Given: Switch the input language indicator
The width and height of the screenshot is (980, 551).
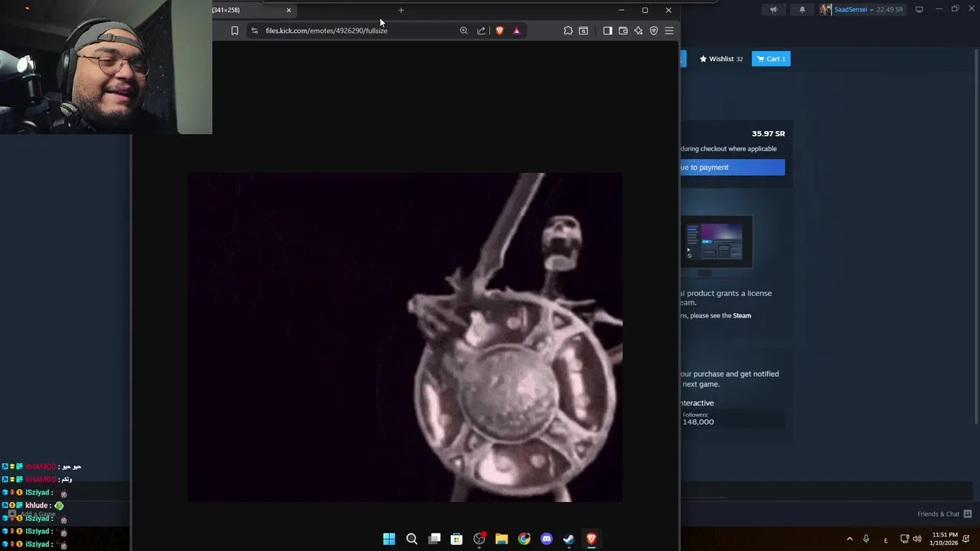Looking at the screenshot, I should (x=886, y=540).
